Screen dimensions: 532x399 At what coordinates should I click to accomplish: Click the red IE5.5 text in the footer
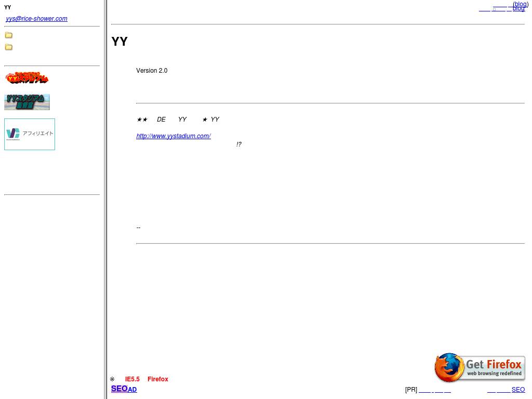132,379
